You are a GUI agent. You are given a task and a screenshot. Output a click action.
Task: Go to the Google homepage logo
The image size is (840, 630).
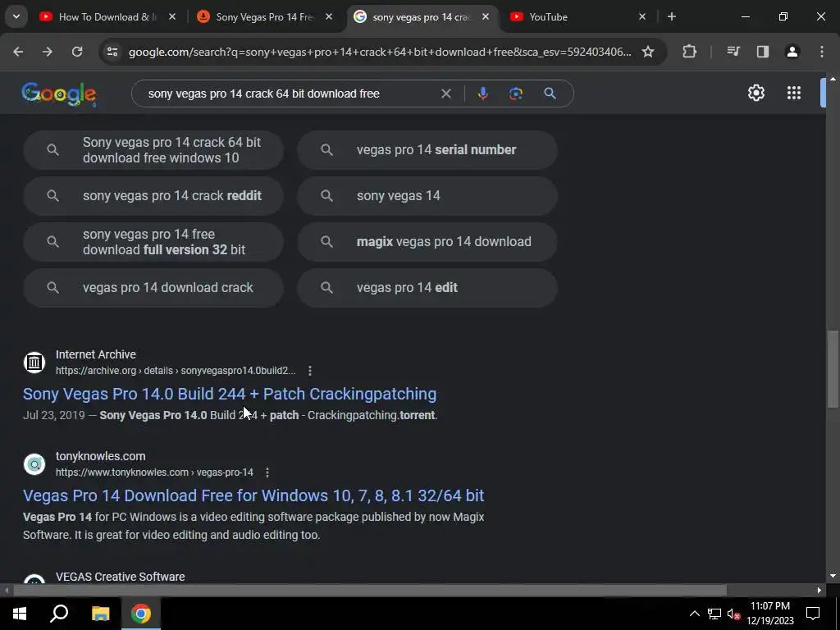coord(59,94)
